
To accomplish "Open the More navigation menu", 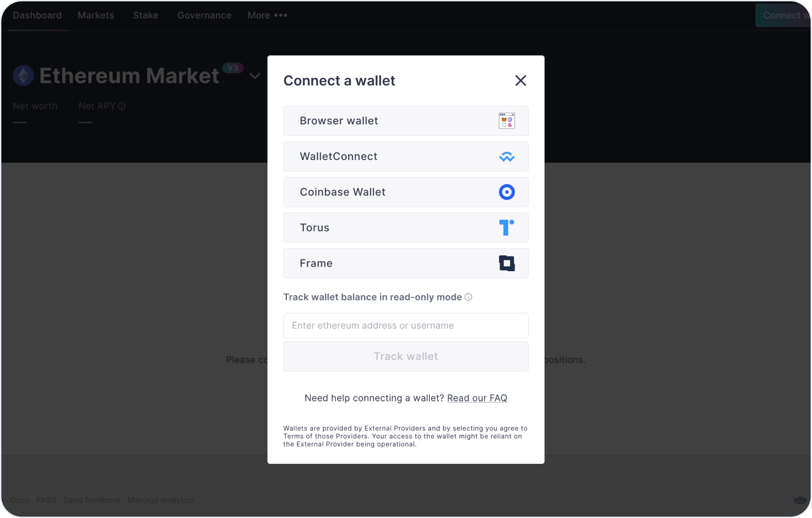I will [x=267, y=15].
